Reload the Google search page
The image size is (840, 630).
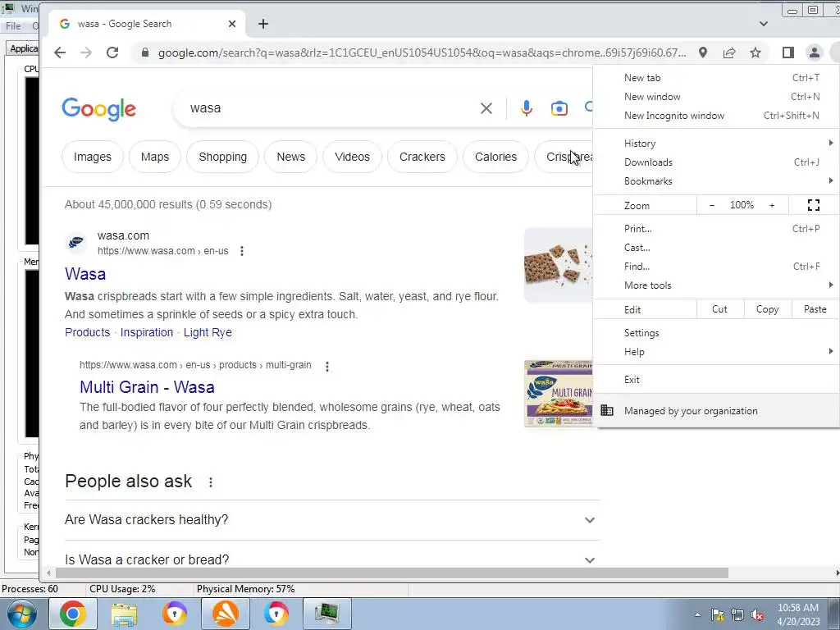[x=112, y=52]
